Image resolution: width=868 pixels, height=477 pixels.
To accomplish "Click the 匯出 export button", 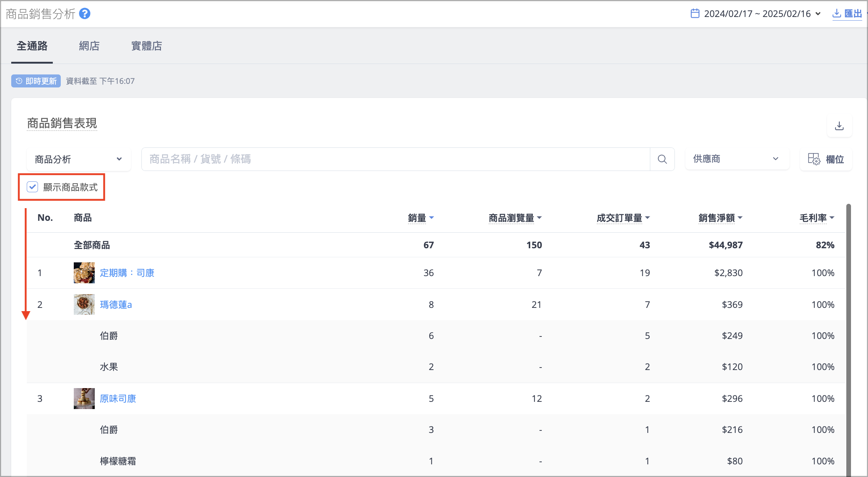I will click(x=847, y=14).
